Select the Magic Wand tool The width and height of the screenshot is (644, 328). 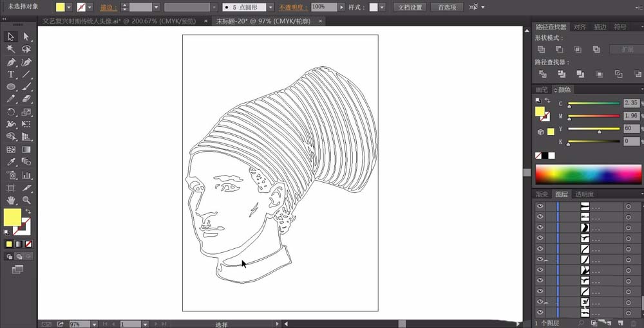tap(11, 49)
